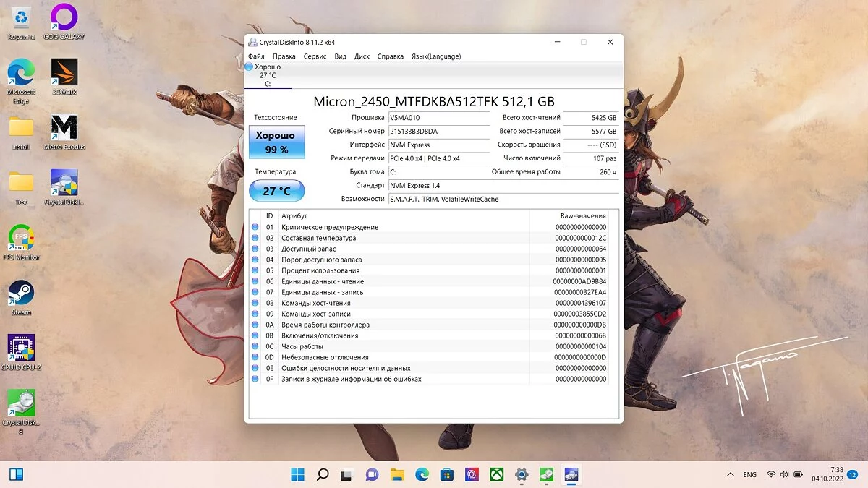Click the Хорошо 99 % health status button
Screen dimensions: 868x488
point(276,142)
